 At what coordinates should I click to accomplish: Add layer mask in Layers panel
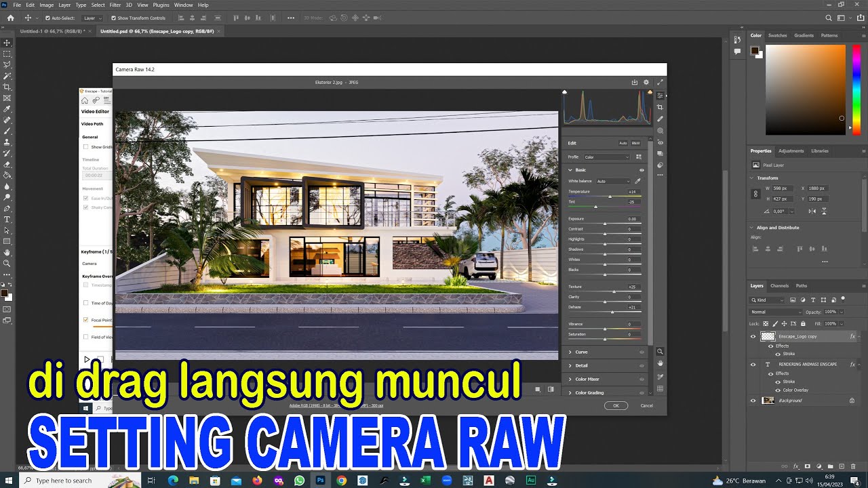(808, 466)
